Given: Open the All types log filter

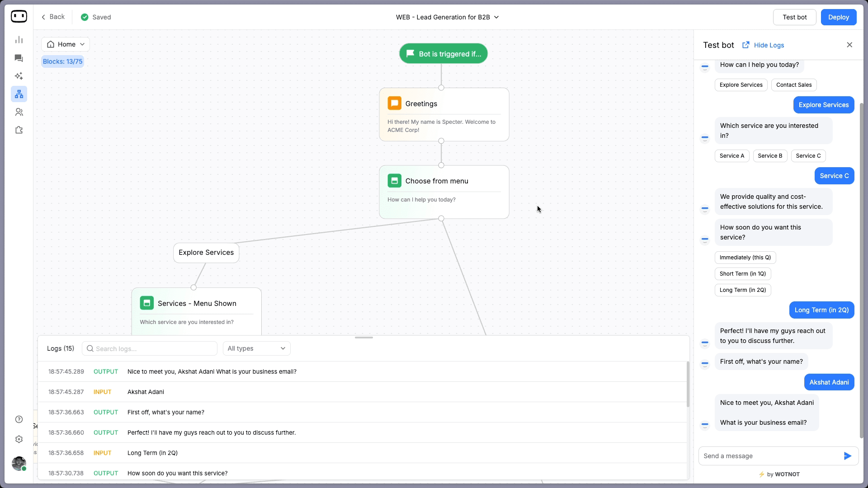Looking at the screenshot, I should (x=256, y=348).
